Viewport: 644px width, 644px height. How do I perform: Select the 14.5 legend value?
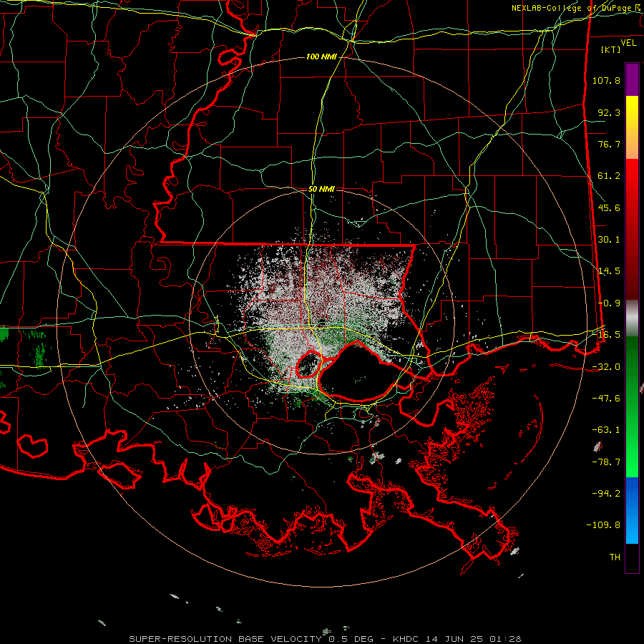click(x=609, y=271)
